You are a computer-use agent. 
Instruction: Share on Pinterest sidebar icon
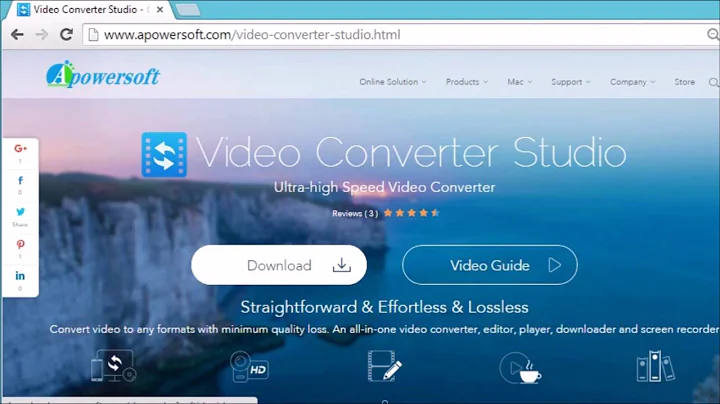point(20,244)
